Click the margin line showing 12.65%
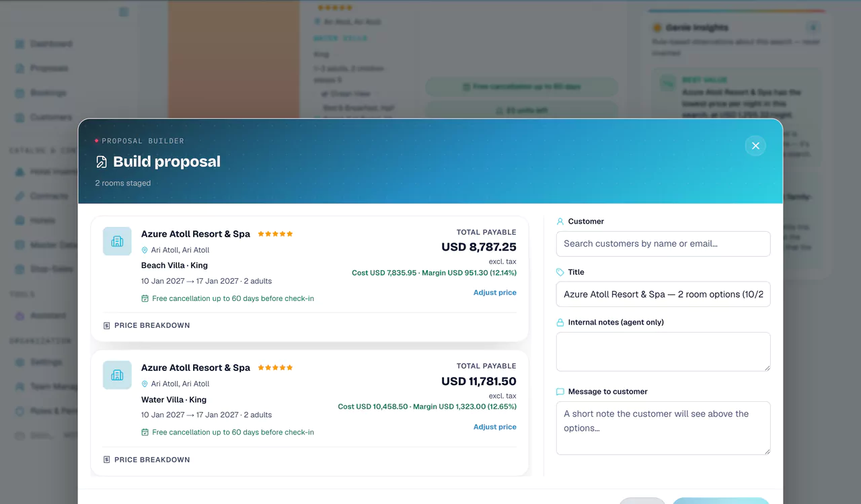The image size is (861, 504). tap(427, 407)
